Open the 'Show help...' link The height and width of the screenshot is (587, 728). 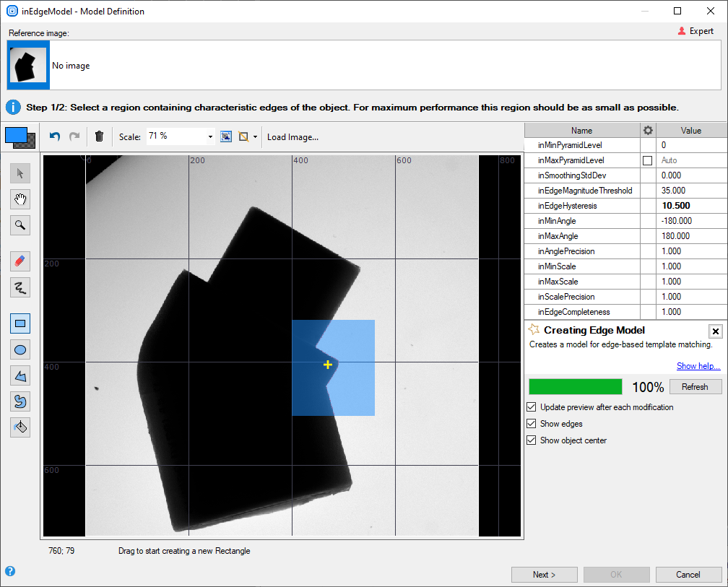click(698, 366)
